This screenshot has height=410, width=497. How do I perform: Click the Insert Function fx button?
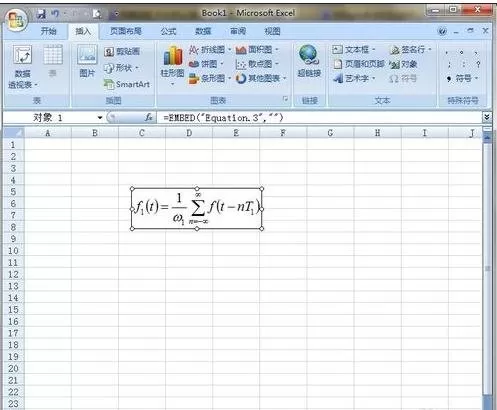pos(149,117)
